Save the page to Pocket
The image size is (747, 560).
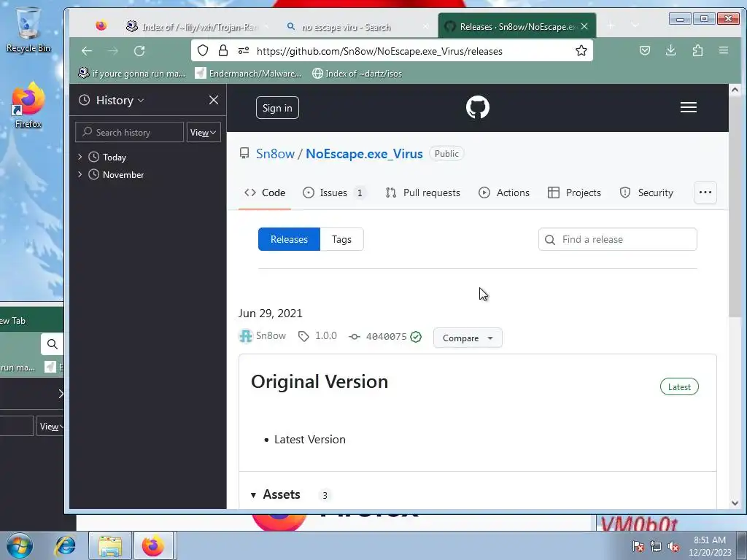(645, 50)
